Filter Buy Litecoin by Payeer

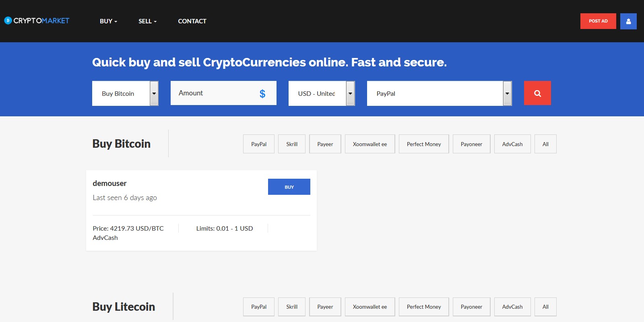point(325,307)
